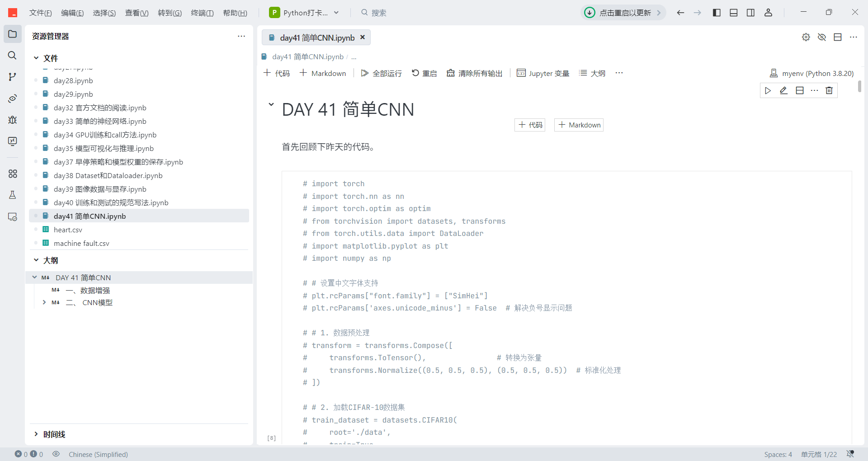Screen dimensions: 868x461
Task: Open the Search view in the activity bar
Action: pos(12,56)
